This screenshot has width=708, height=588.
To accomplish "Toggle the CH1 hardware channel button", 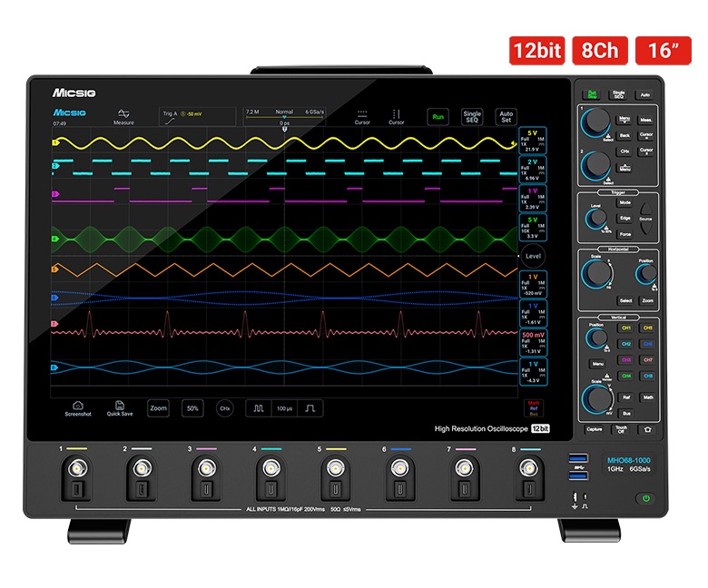I will (x=626, y=328).
